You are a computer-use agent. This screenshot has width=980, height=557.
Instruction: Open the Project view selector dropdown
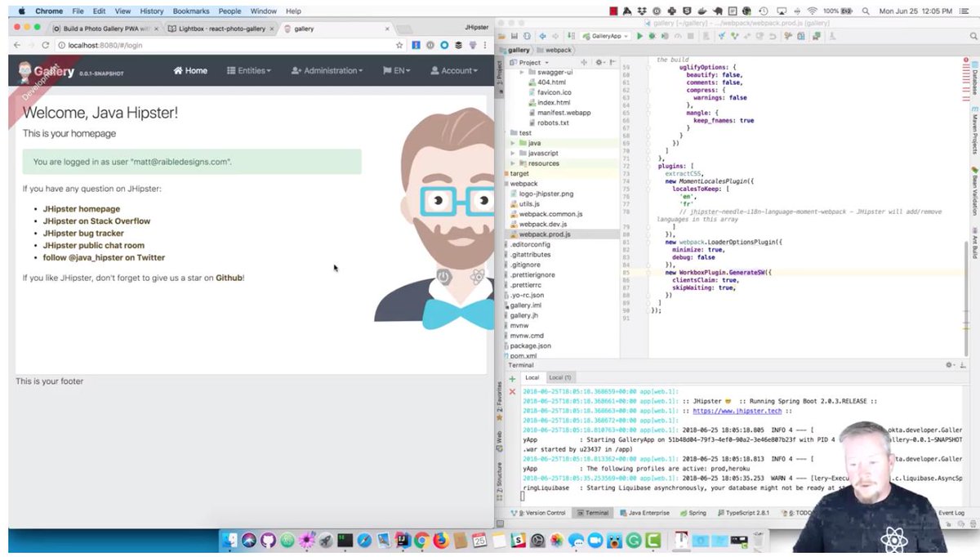(x=530, y=62)
